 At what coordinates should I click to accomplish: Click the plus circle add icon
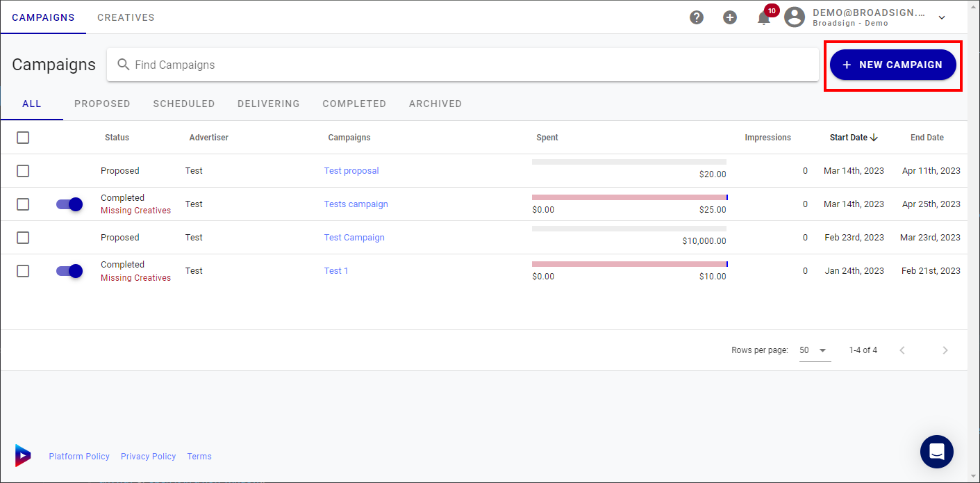[x=730, y=17]
